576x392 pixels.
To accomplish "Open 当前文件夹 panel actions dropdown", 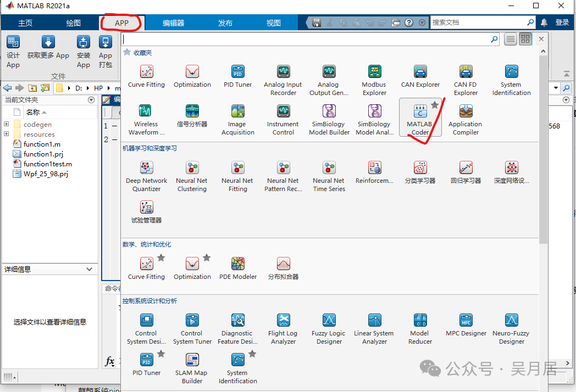I will [91, 100].
